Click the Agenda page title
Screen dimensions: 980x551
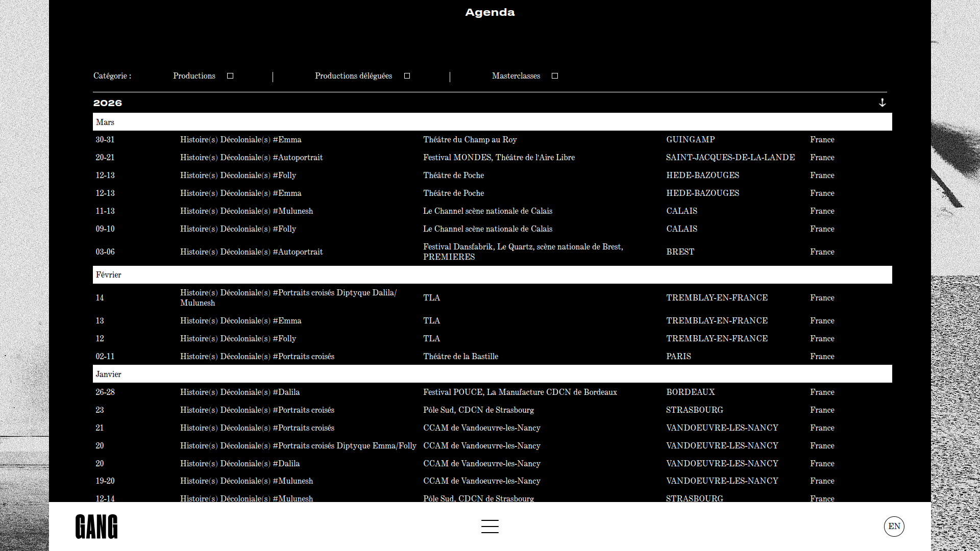(x=489, y=12)
